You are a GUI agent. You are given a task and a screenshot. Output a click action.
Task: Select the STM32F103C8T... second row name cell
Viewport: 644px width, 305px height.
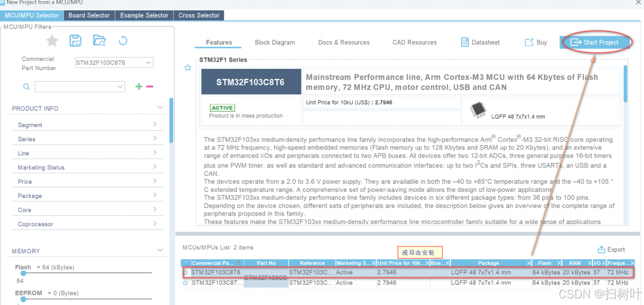pyautogui.click(x=217, y=283)
